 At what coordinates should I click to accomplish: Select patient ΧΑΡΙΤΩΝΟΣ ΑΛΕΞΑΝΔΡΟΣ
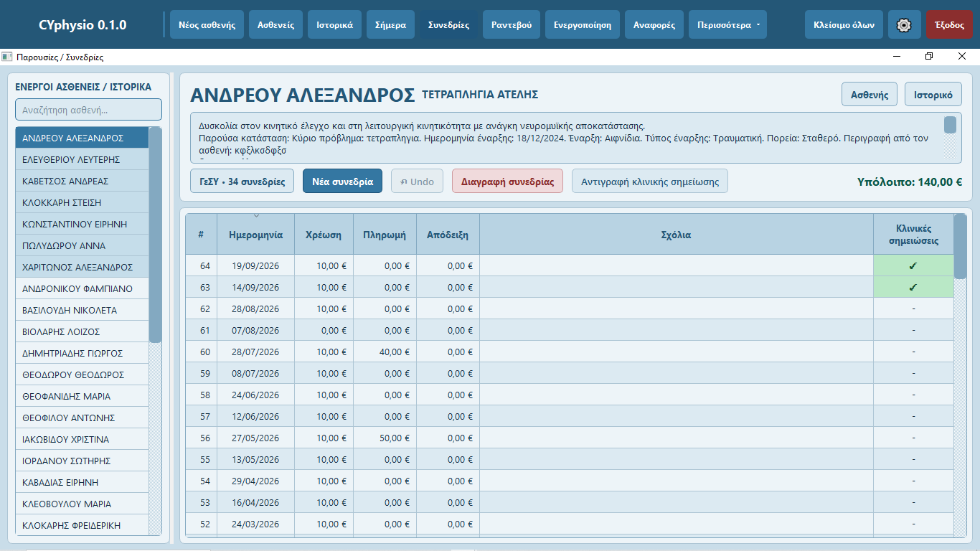click(82, 267)
